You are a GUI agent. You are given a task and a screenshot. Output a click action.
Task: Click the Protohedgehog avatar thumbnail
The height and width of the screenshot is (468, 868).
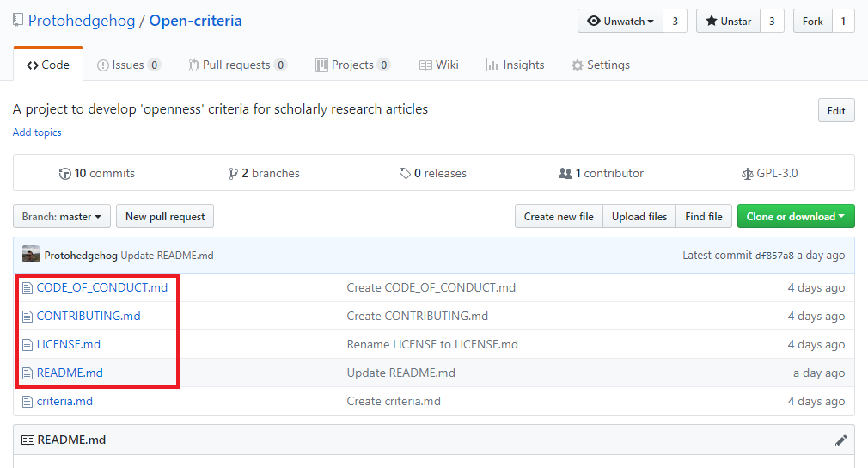30,254
